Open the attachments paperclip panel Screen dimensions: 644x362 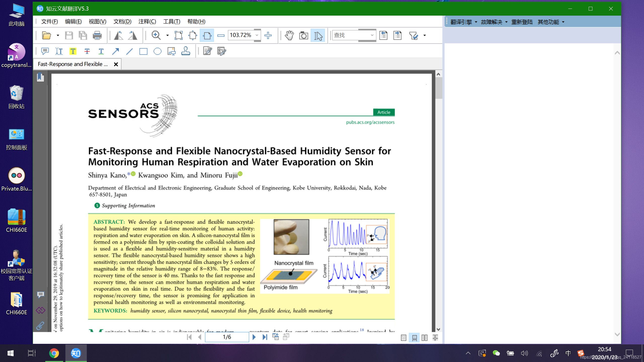click(x=40, y=326)
